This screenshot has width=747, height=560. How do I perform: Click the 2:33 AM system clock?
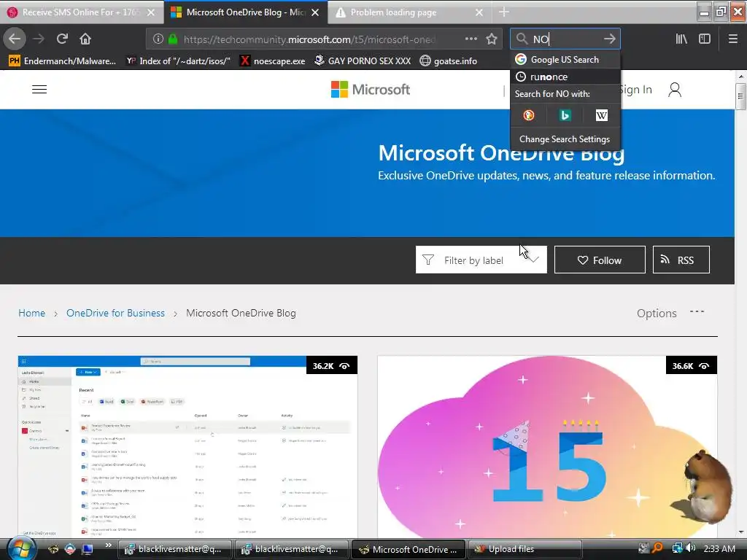(719, 548)
